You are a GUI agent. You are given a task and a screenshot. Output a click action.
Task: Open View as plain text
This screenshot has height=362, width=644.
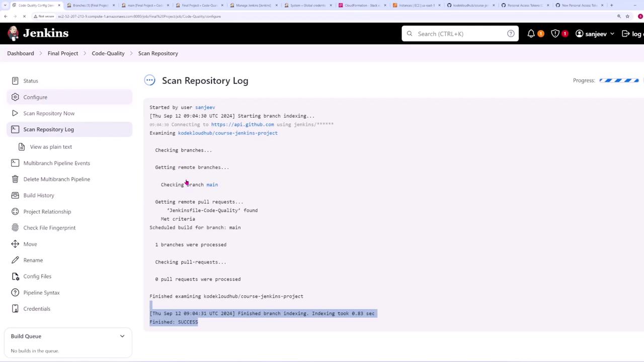point(50,147)
